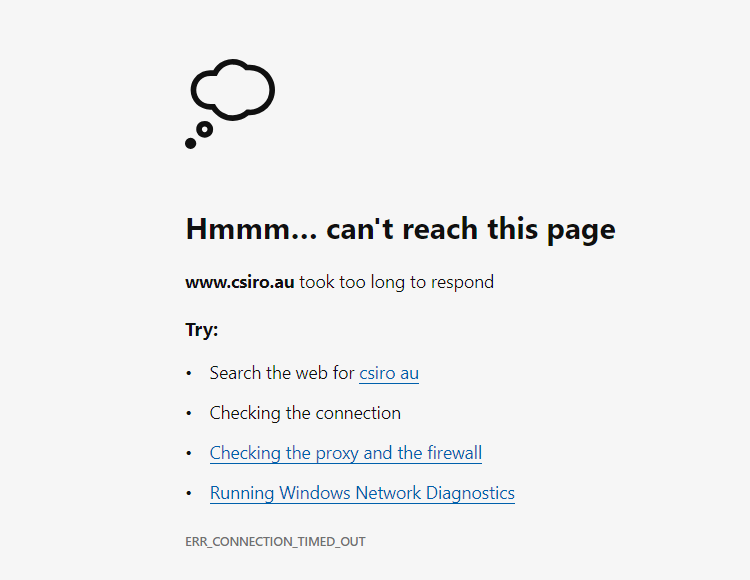
Task: Click the Checking the connection suggestion text
Action: tap(305, 413)
